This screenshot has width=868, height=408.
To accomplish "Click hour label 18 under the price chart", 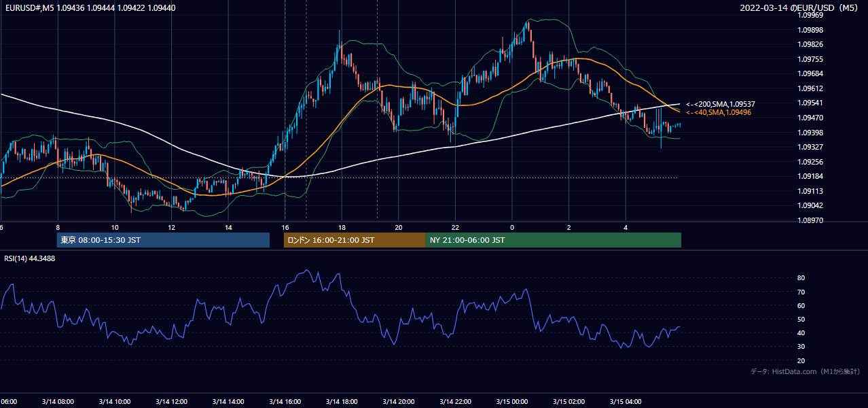I will pos(342,227).
